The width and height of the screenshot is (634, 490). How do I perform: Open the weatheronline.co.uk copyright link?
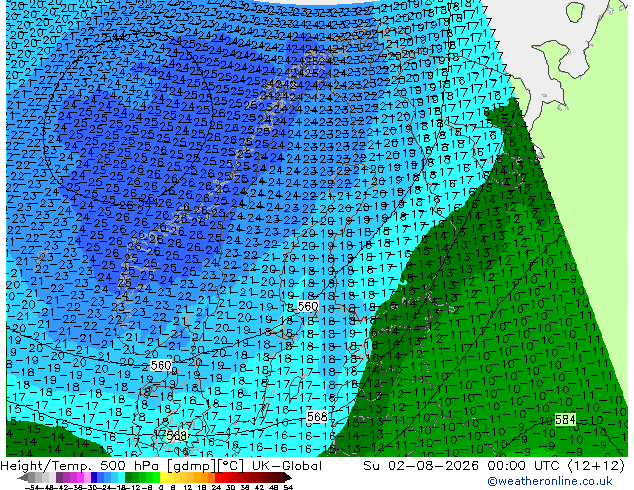(550, 481)
